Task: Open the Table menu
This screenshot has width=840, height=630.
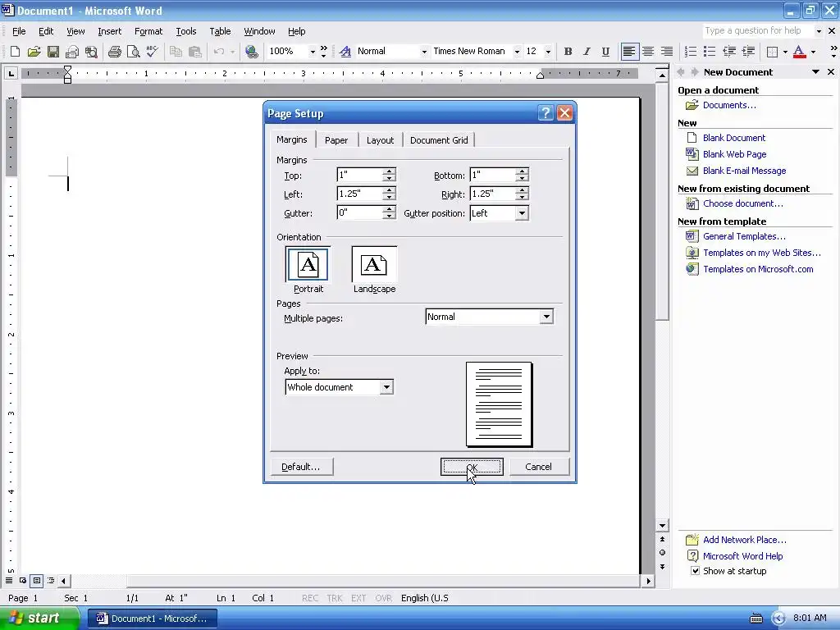Action: coord(220,31)
